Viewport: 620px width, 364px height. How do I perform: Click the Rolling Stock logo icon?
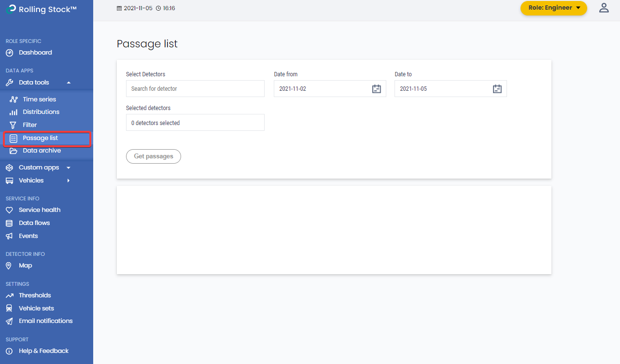11,9
